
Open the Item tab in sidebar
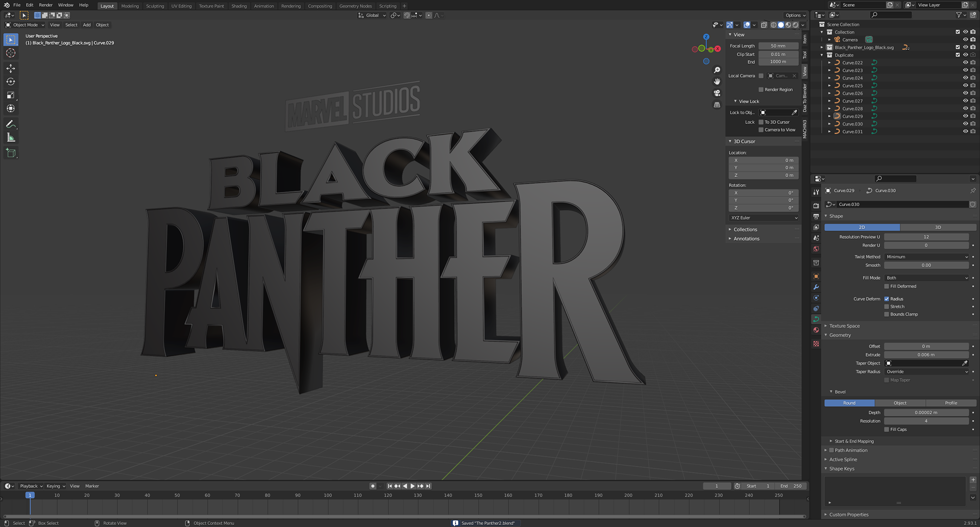(x=805, y=39)
